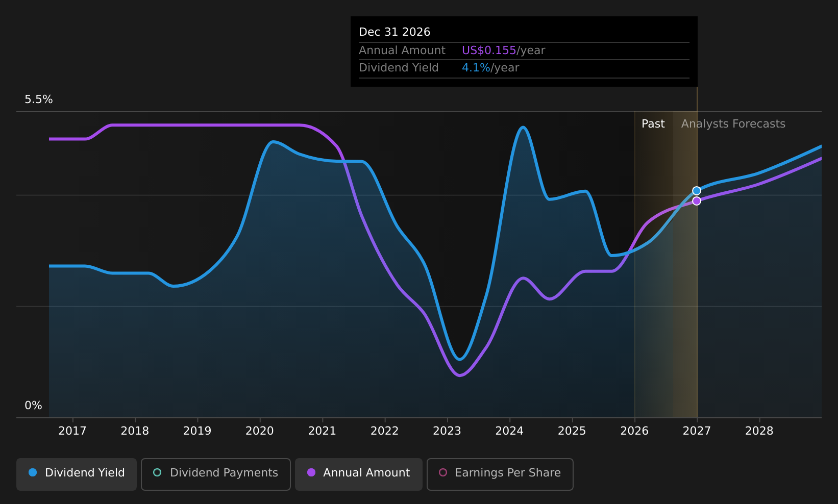Select the purple annual amount data point

697,201
